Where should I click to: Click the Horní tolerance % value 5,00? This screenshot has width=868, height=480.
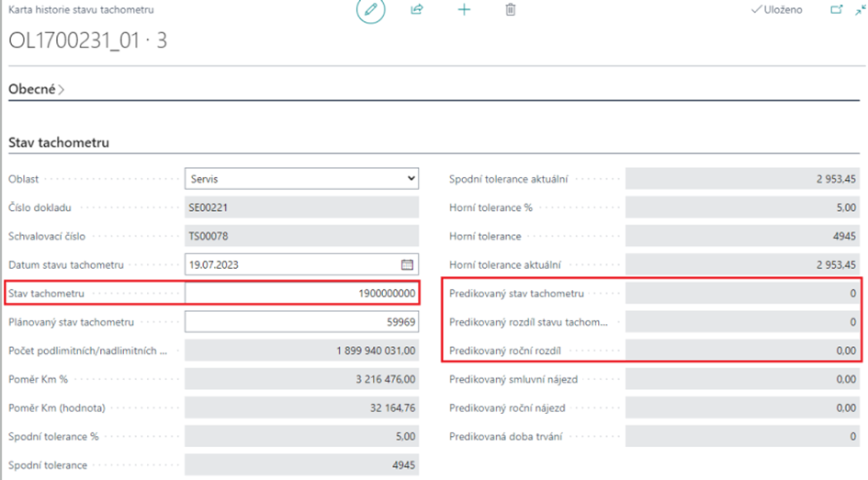click(742, 207)
